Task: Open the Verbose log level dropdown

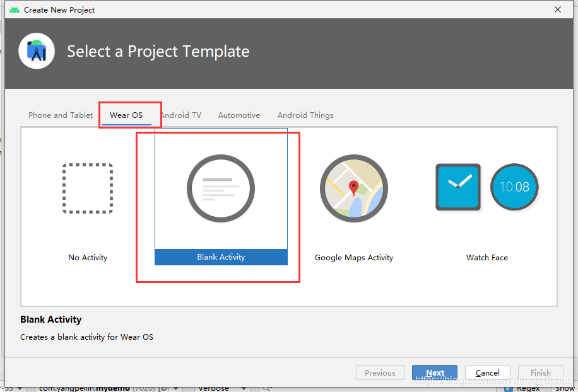Action: 222,388
